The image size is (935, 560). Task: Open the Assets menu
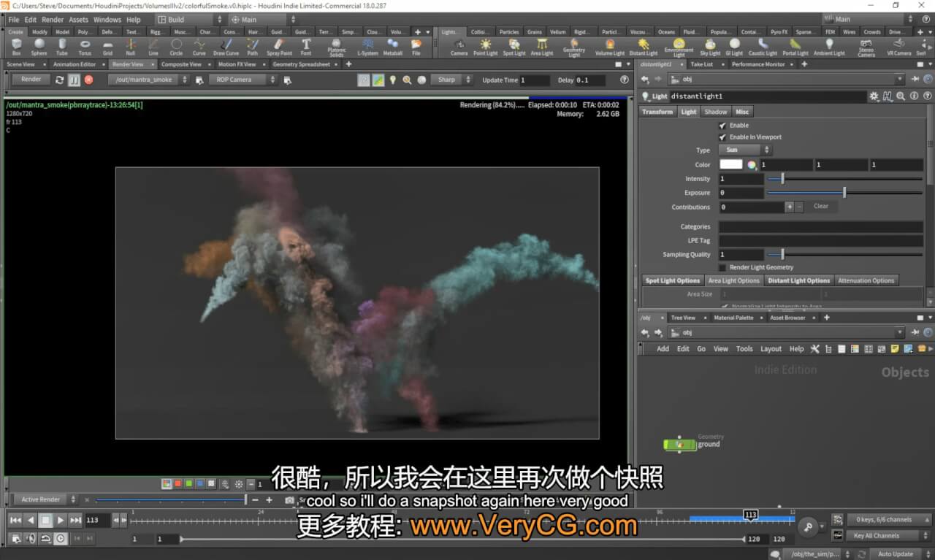(x=78, y=20)
